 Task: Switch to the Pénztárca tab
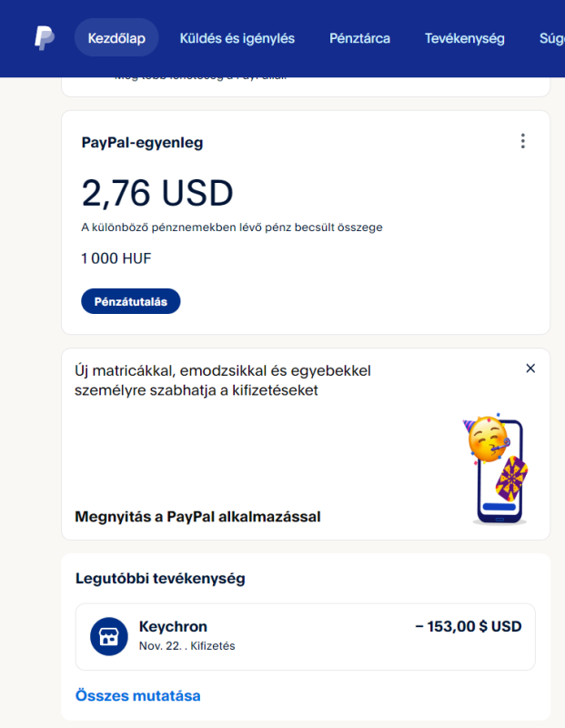(359, 38)
